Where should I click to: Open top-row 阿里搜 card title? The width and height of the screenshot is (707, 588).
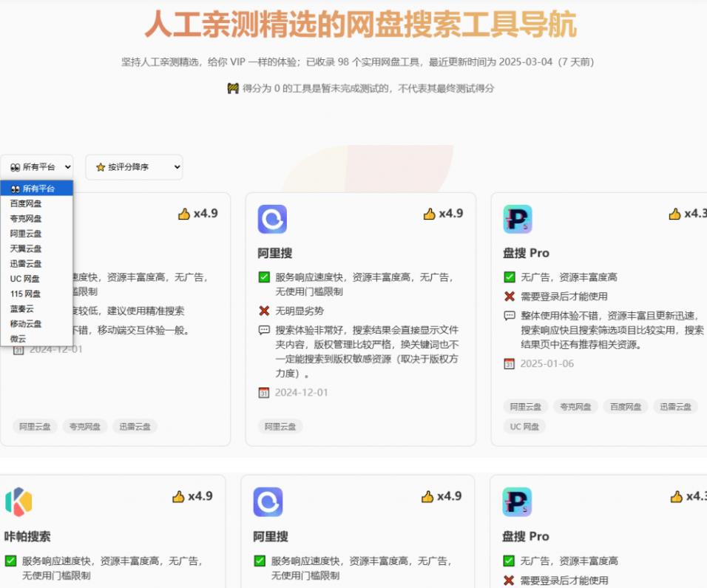pyautogui.click(x=275, y=254)
